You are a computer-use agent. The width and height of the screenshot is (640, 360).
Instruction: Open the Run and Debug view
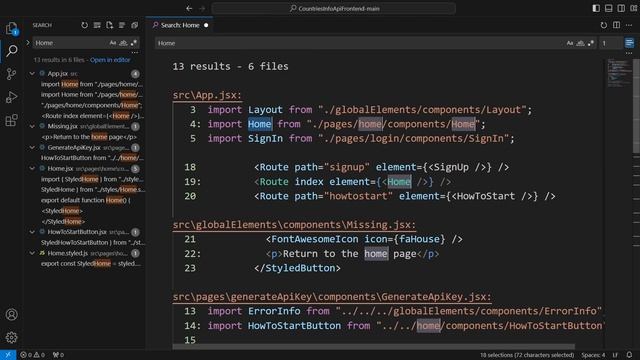tap(11, 97)
